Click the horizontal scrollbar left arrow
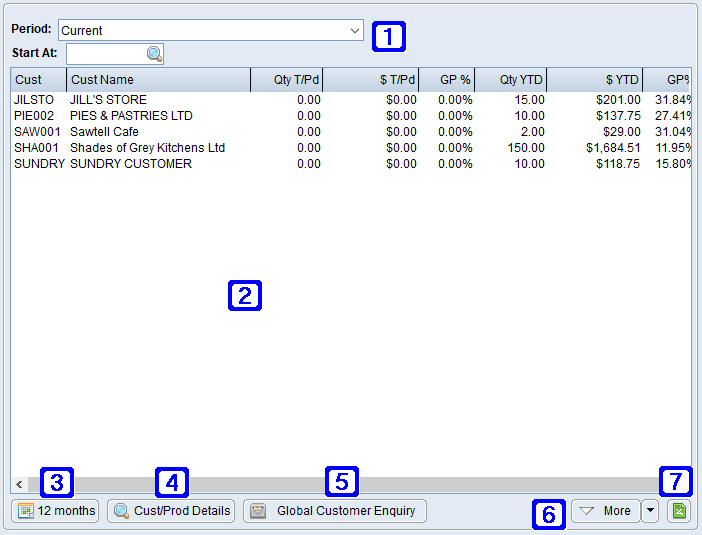The width and height of the screenshot is (702, 535). point(19,484)
